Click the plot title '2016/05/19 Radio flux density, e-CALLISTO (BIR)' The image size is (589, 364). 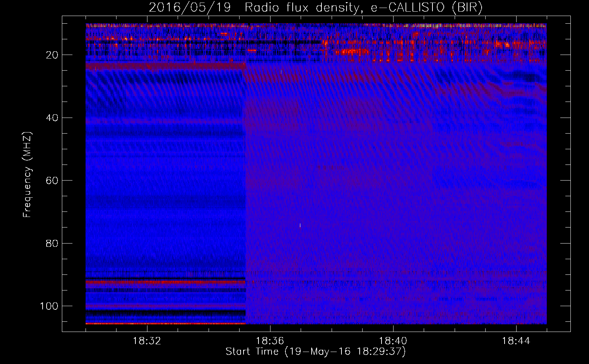[x=316, y=8]
